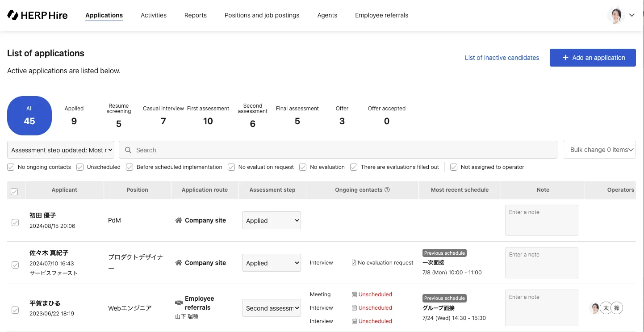Select the First assessment stage filter

click(x=208, y=116)
